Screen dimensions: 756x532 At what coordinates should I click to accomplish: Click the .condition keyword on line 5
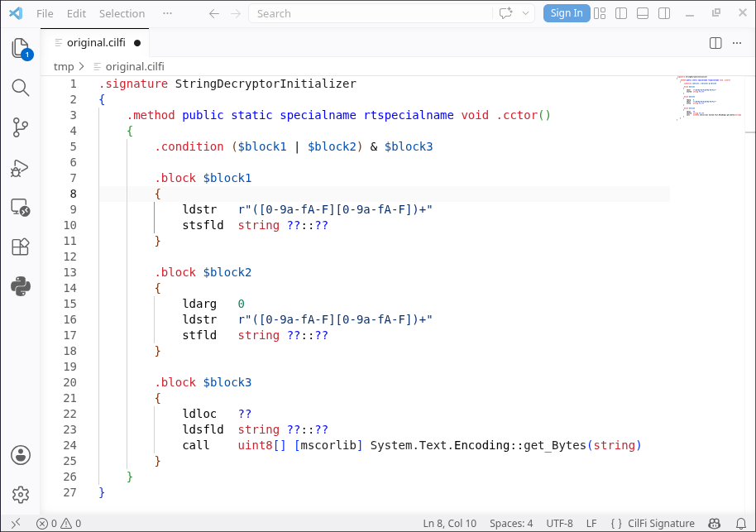pos(189,146)
